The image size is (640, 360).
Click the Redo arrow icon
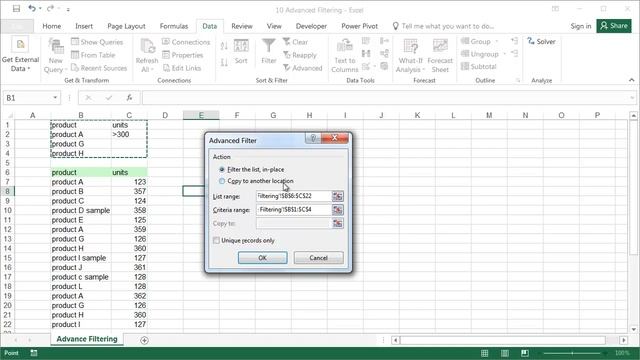(50, 8)
